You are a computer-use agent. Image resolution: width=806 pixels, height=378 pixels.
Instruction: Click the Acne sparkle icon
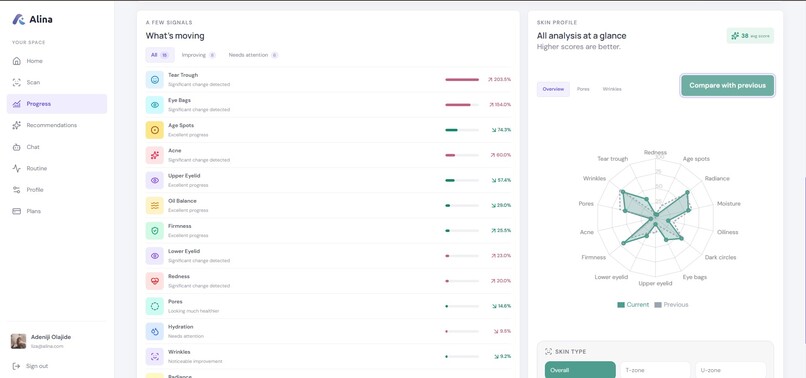pyautogui.click(x=155, y=155)
